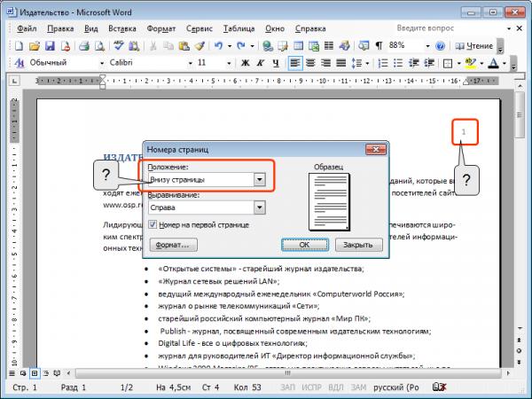Toggle Bold formatting button Ж

pos(245,63)
